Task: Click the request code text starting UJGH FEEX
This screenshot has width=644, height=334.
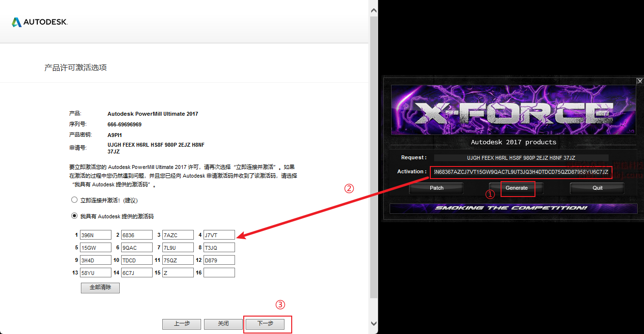Action: pyautogui.click(x=156, y=148)
